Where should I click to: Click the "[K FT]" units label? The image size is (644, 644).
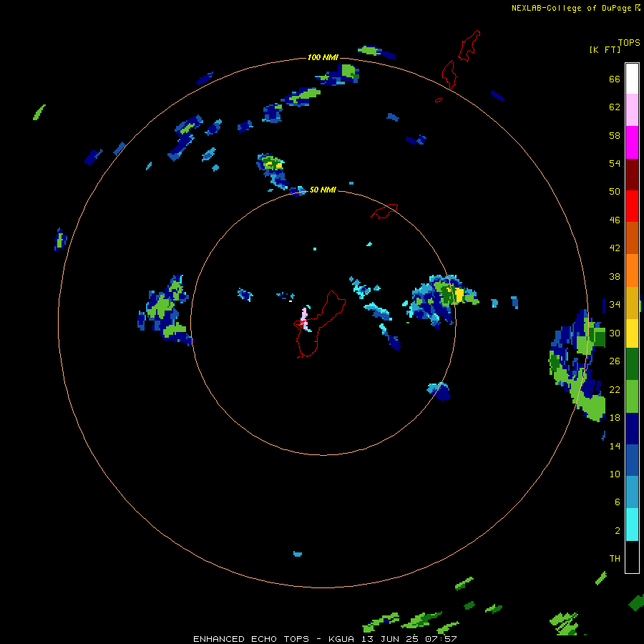pyautogui.click(x=605, y=49)
